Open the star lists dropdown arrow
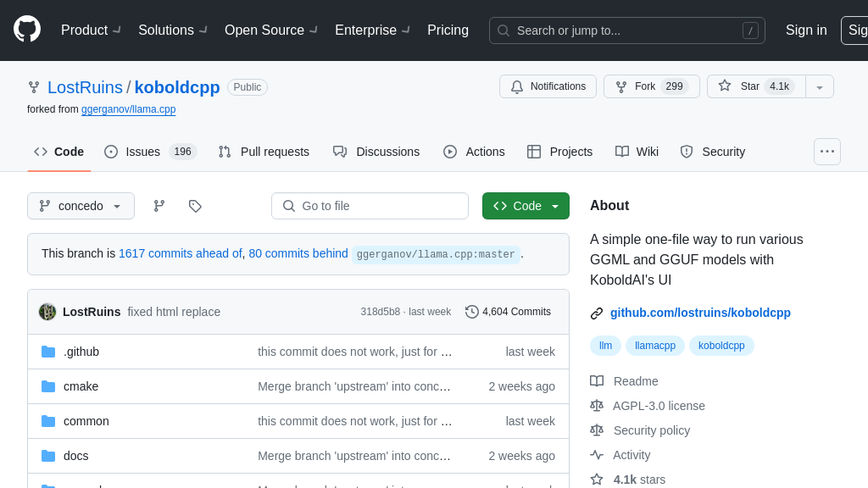868x488 pixels. coord(820,87)
